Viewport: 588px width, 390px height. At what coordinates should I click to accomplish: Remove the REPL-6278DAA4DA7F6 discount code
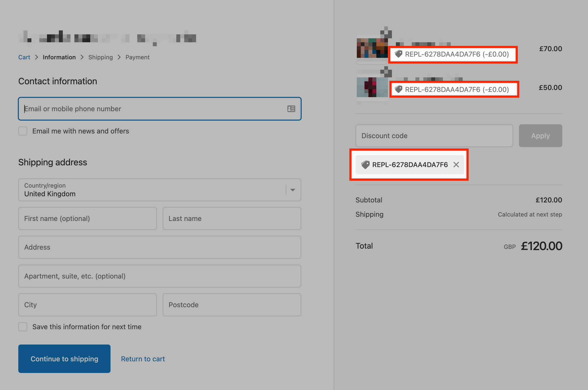coord(456,165)
